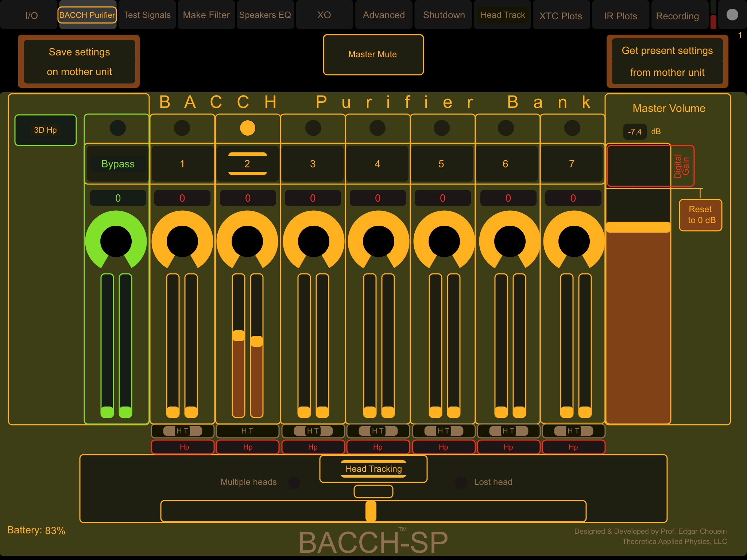The width and height of the screenshot is (747, 560).
Task: Toggle Hp button under slot 1
Action: (x=183, y=447)
